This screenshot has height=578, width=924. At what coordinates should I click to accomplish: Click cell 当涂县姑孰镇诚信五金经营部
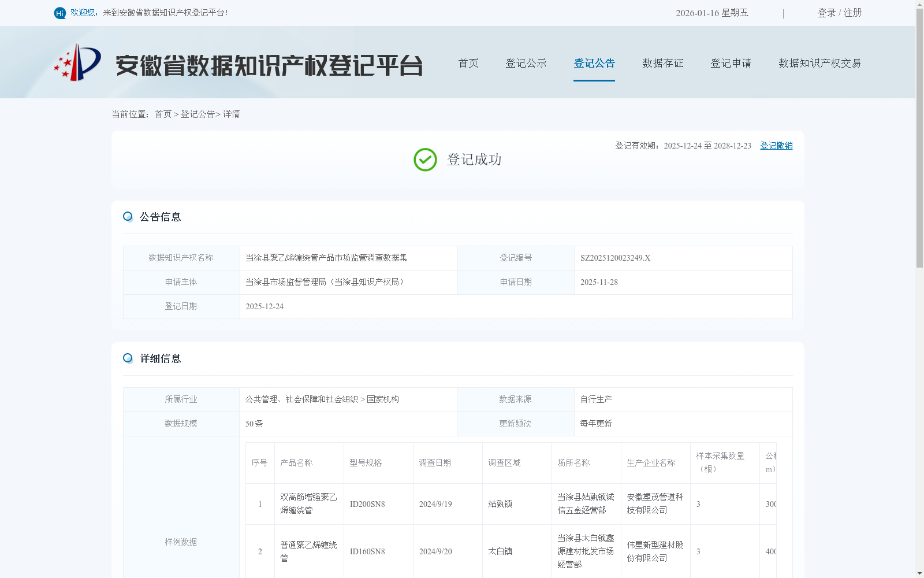coord(586,503)
